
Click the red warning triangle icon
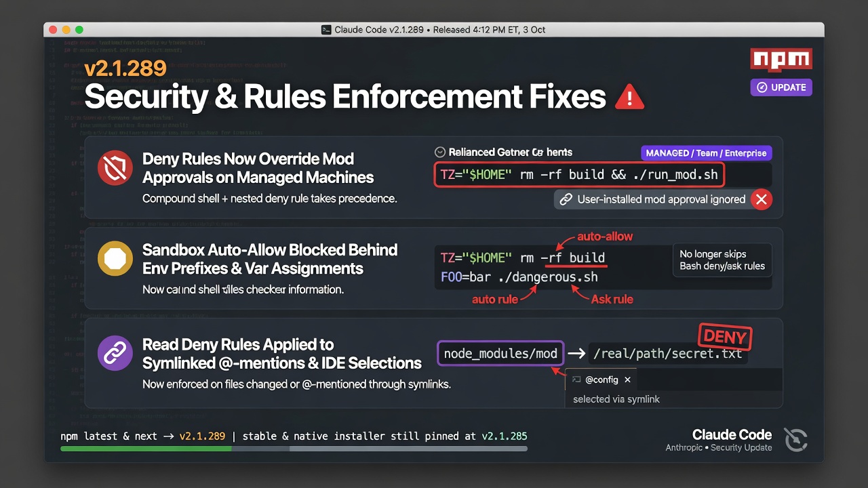coord(629,98)
